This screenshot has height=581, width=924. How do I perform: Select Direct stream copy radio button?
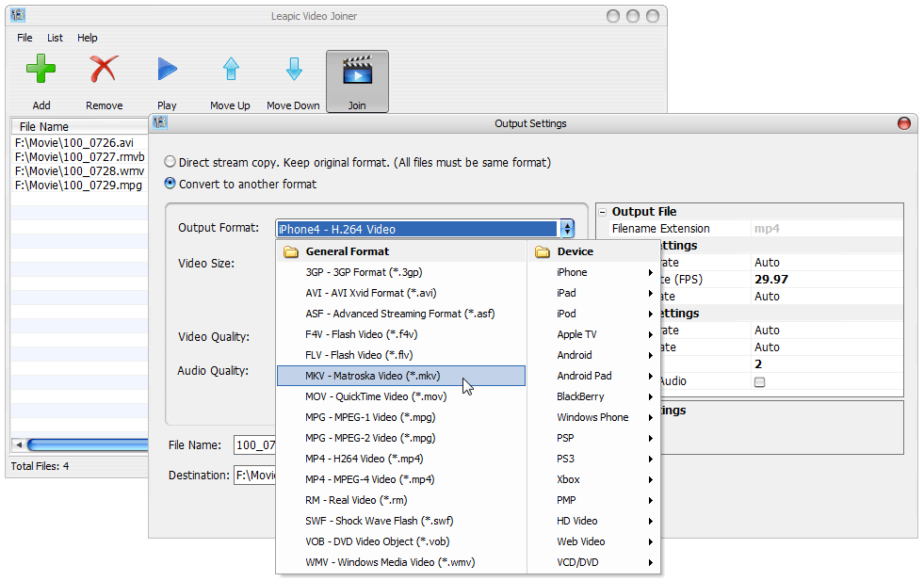tap(170, 162)
